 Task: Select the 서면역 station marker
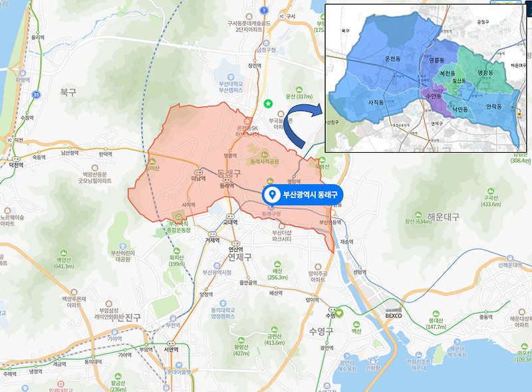coord(171,343)
